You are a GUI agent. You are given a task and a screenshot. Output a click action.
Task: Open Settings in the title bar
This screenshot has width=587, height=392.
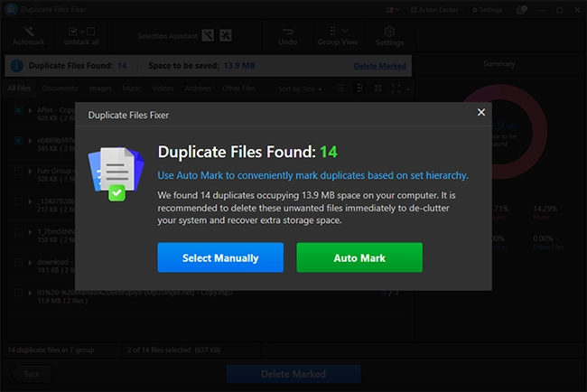[487, 10]
